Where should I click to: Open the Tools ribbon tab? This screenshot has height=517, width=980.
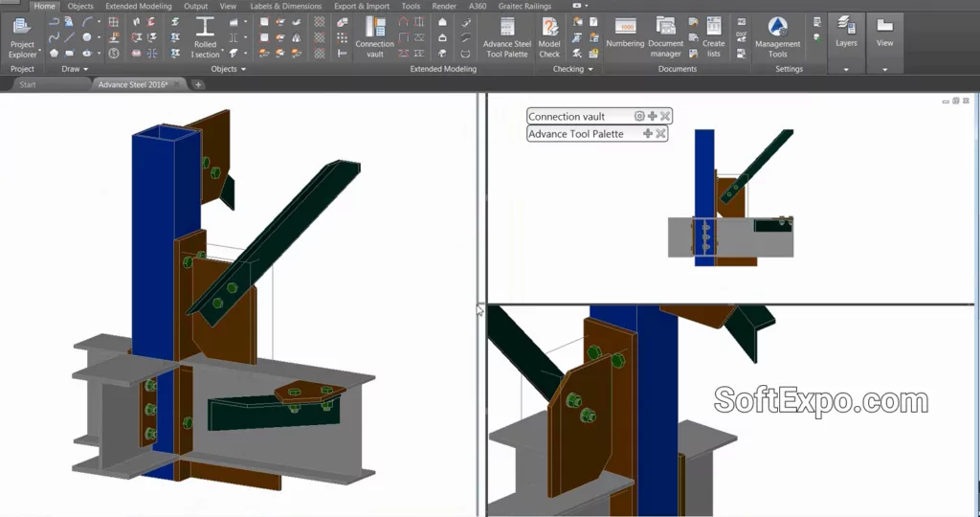[411, 7]
